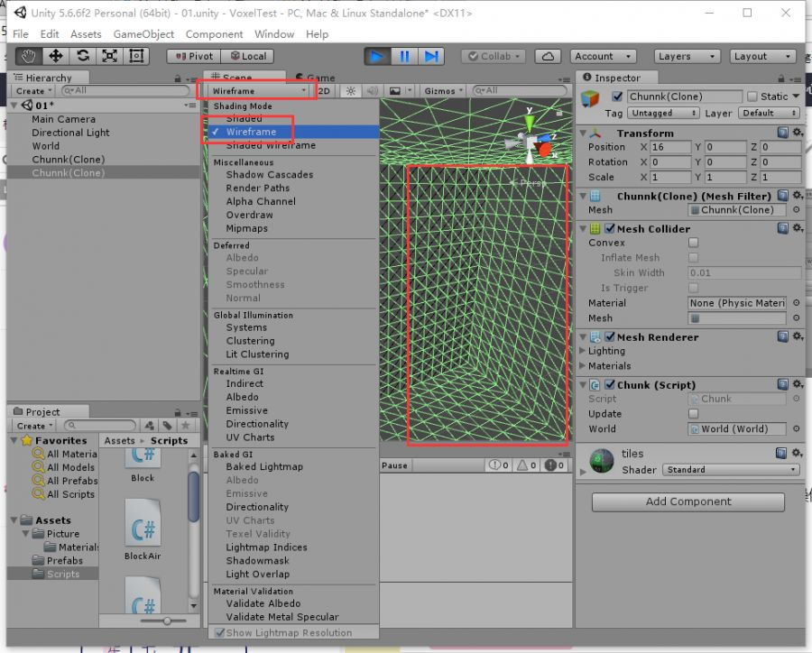The height and width of the screenshot is (653, 812).
Task: Select the Scale tool
Action: coord(110,56)
